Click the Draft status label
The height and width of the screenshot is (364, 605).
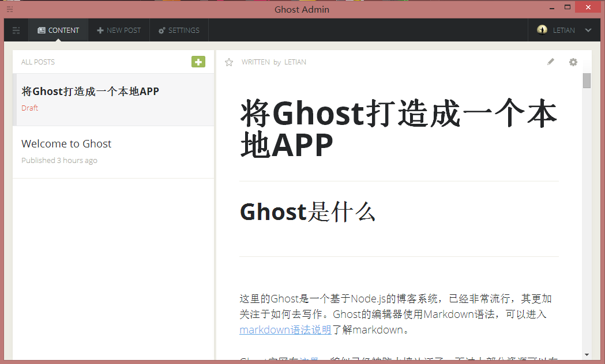click(30, 108)
